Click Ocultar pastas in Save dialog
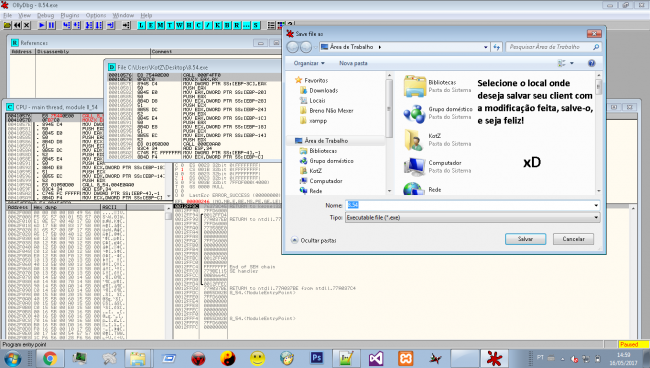This screenshot has width=650, height=368. 314,240
